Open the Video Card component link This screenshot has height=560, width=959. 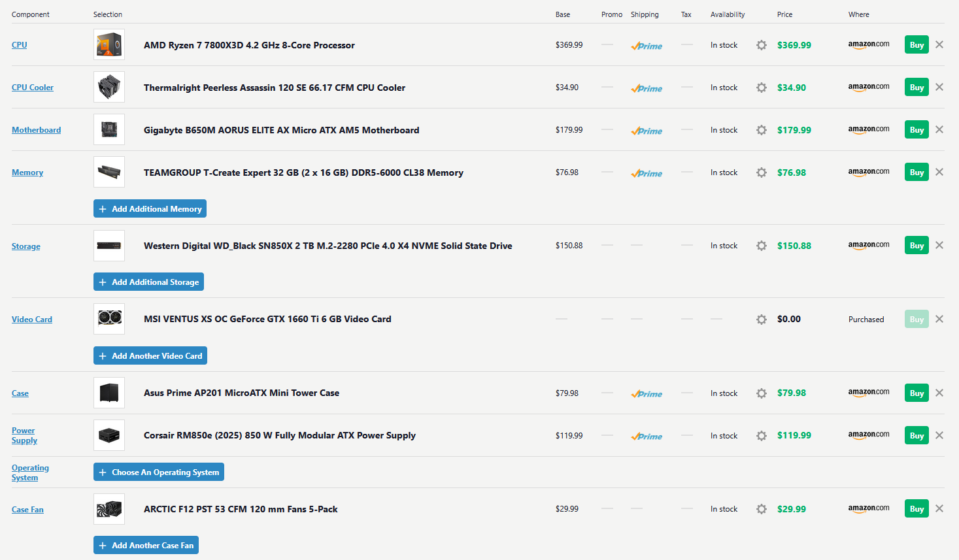tap(32, 320)
